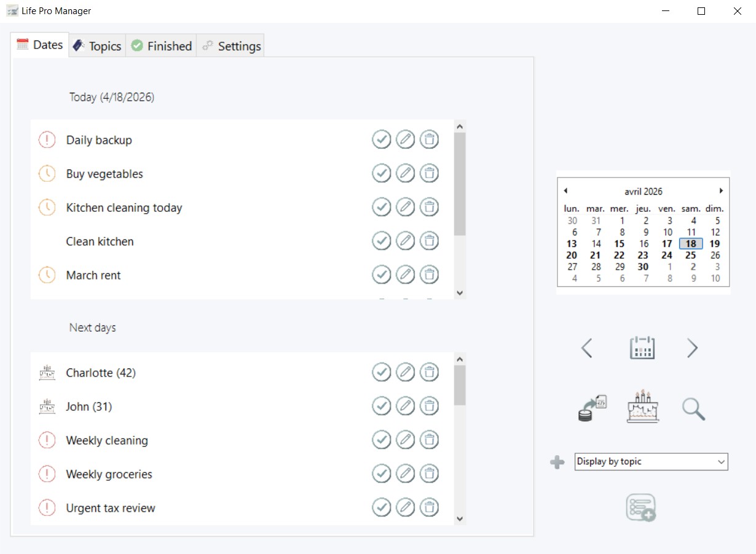Switch to the Topics tab
Screen dimensions: 756x554
pos(96,45)
